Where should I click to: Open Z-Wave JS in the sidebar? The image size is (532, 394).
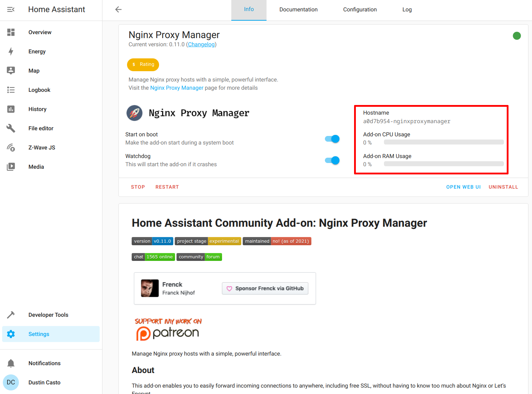coord(51,148)
